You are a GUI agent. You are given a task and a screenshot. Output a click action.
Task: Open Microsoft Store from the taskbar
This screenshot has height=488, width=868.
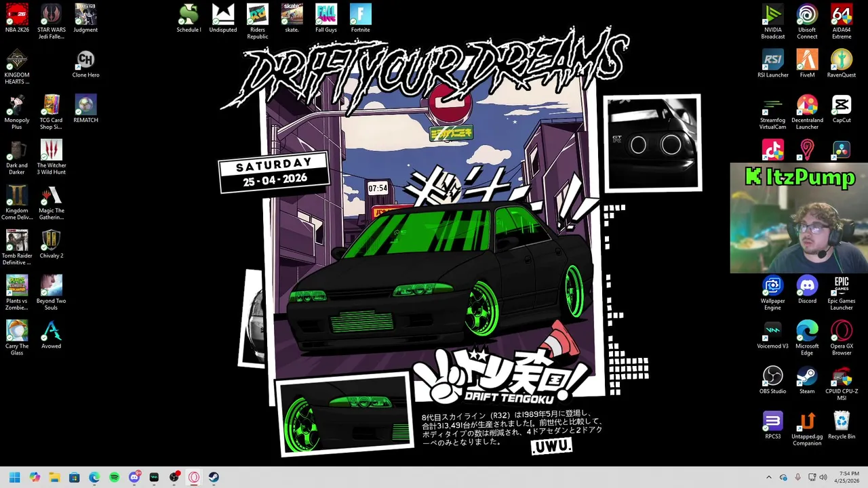click(x=75, y=477)
